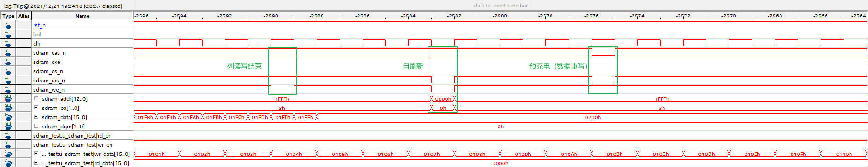Screen dimensions: 868x167
Task: Click the sdram_cs_n signal type icon
Action: click(8, 71)
